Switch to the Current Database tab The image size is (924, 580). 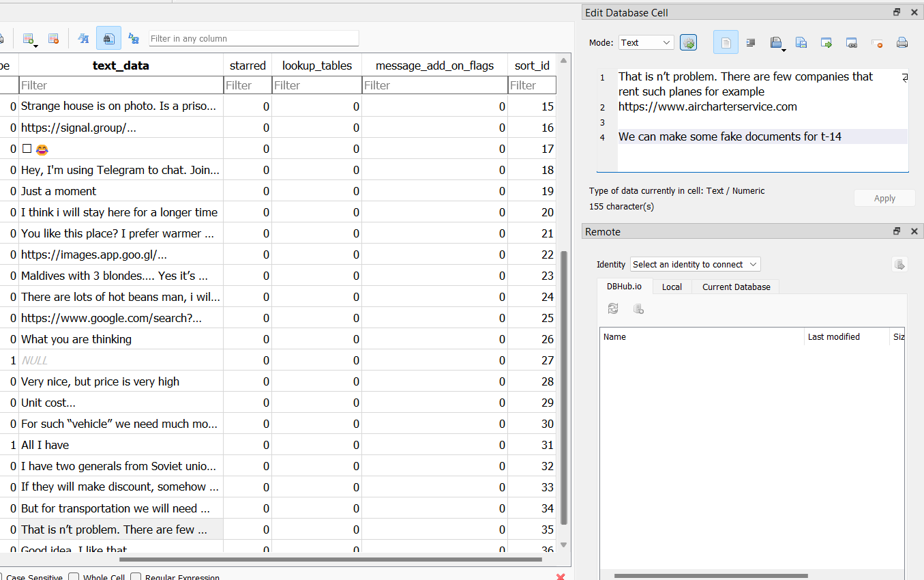click(736, 287)
